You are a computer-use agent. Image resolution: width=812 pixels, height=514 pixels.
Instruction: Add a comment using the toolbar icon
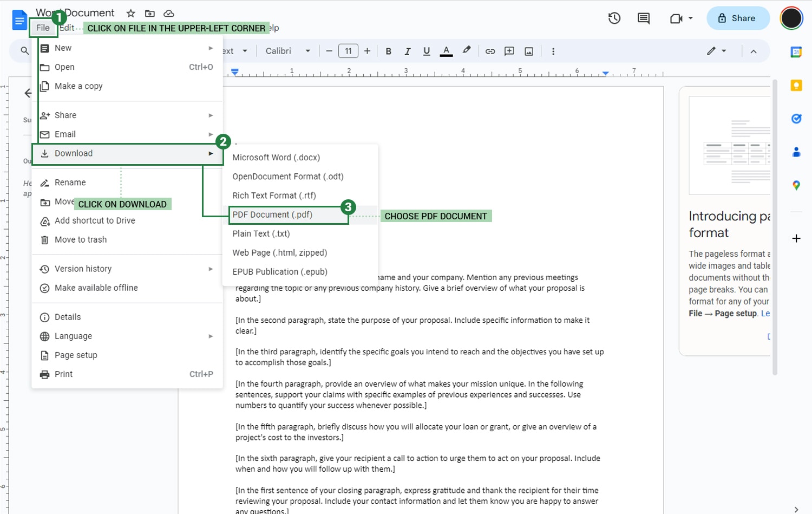click(x=509, y=51)
